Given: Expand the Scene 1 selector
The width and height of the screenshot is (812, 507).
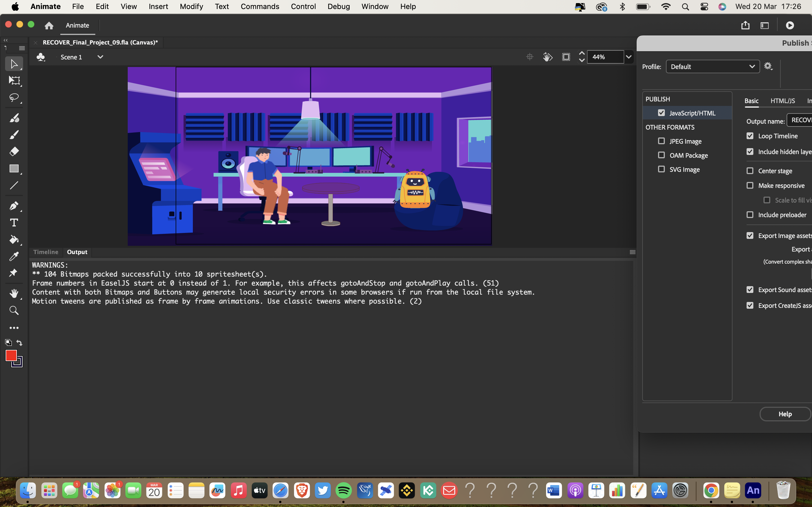Looking at the screenshot, I should click(100, 57).
